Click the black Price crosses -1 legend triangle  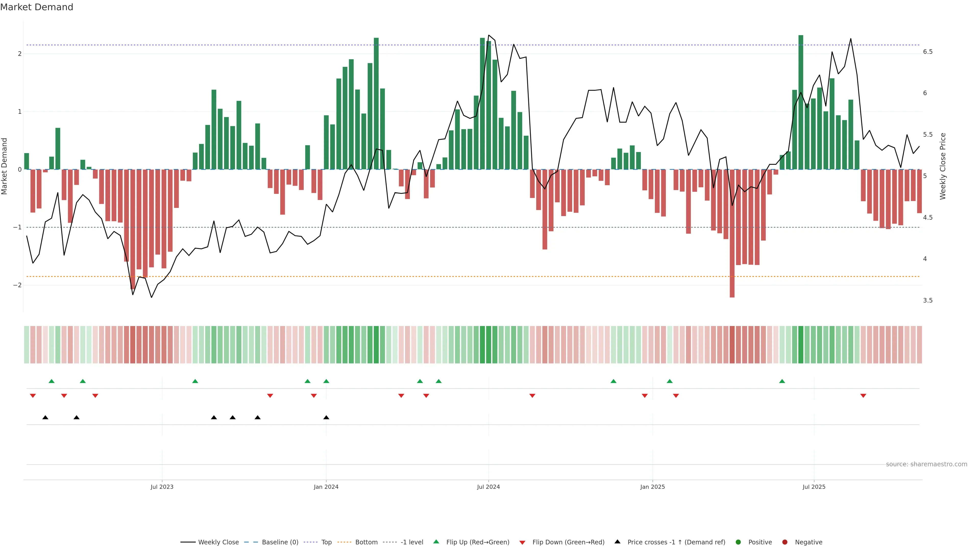pyautogui.click(x=617, y=542)
